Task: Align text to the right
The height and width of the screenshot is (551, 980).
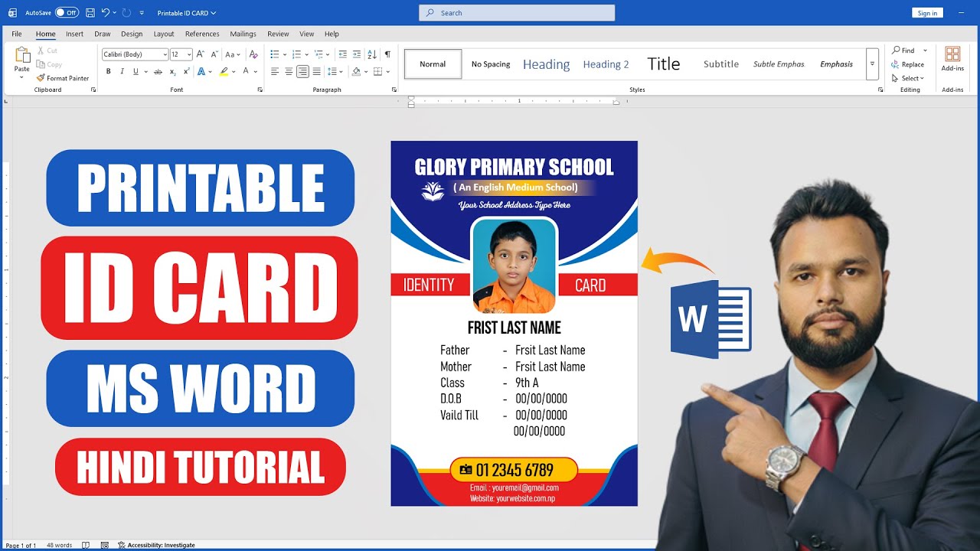Action: pos(302,71)
